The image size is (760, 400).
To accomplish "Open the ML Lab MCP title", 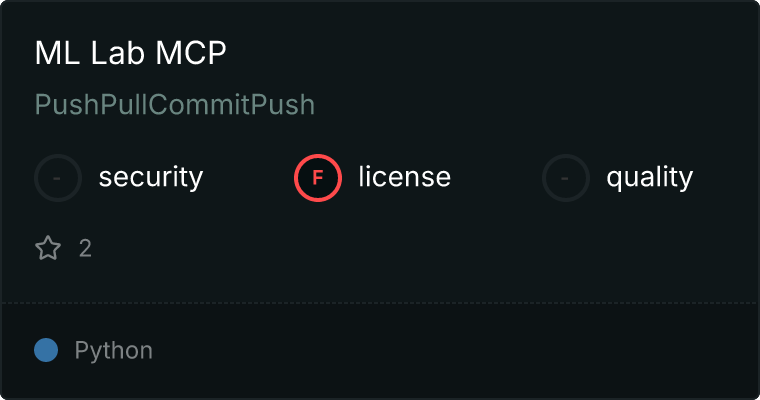I will (x=130, y=52).
